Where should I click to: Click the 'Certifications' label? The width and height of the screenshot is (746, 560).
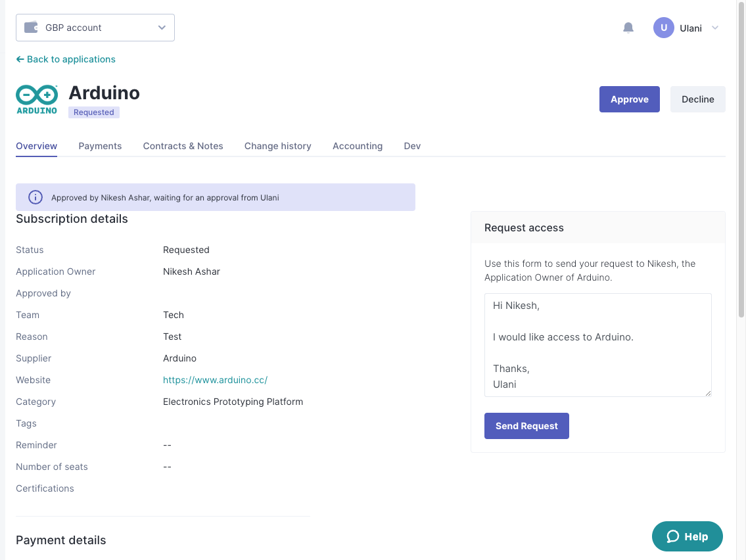(45, 488)
